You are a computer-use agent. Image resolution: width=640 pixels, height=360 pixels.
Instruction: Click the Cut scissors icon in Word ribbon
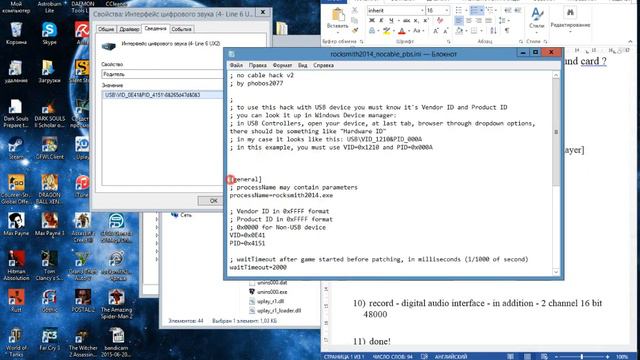(x=355, y=10)
